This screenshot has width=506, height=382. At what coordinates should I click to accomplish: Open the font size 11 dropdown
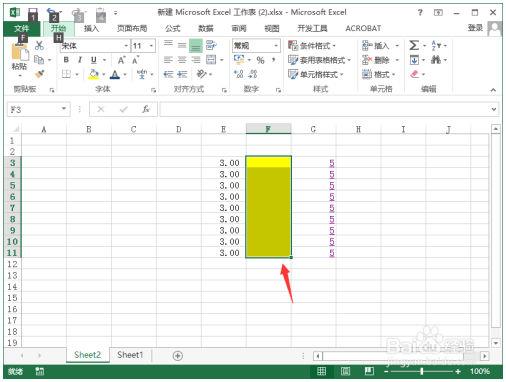click(151, 46)
